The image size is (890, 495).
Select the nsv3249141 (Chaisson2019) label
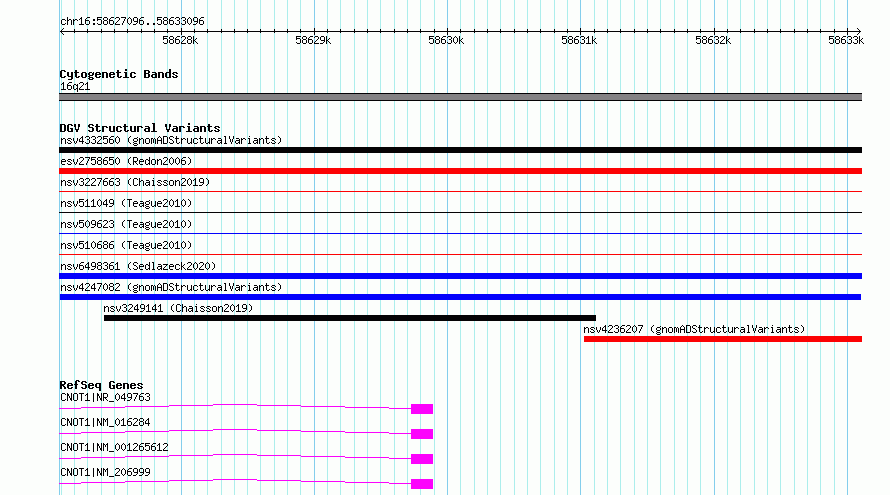pos(178,308)
